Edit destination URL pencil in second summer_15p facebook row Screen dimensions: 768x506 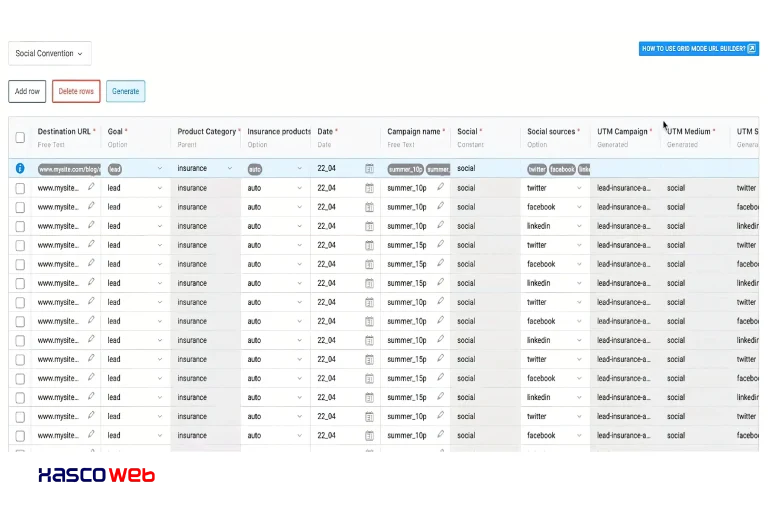(x=91, y=377)
